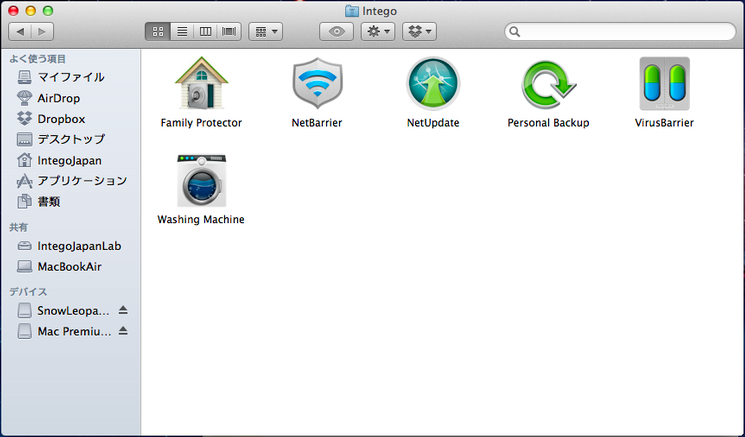Switch to icon view
Screen dimensions: 745x437
coord(158,32)
